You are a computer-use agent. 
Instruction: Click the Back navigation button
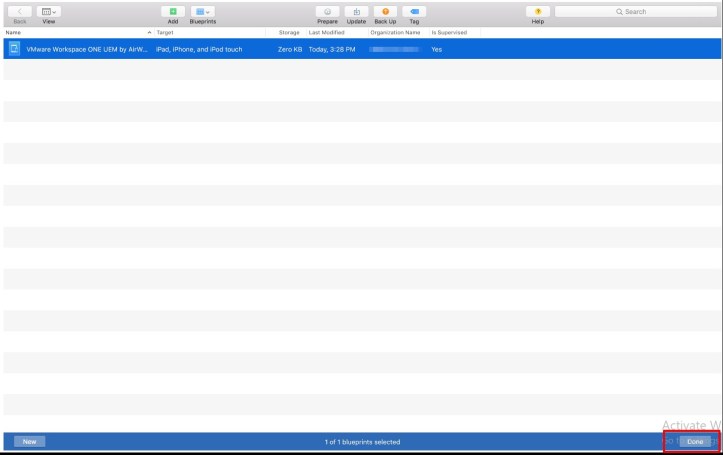coord(20,11)
